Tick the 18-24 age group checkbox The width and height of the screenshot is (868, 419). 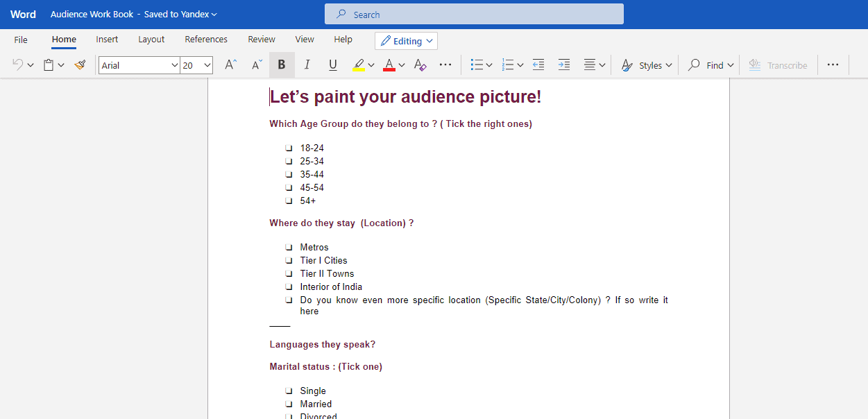click(289, 148)
